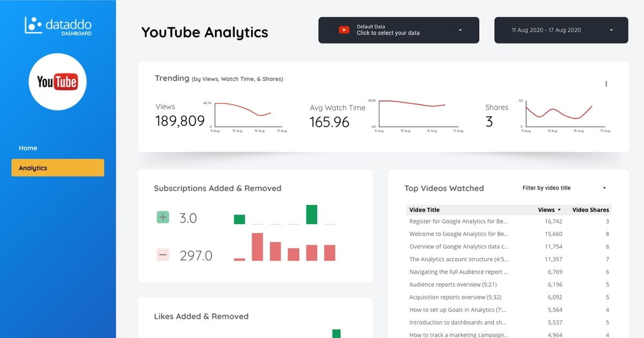Go to Home in the sidebar
The image size is (644, 338).
(x=28, y=148)
